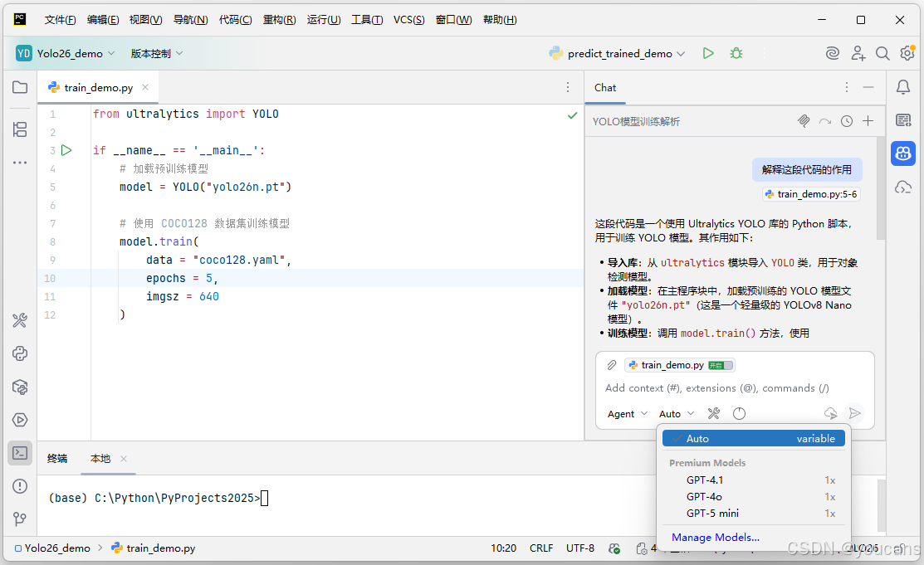Click the redo arrow in chat header
924x565 pixels.
coord(825,121)
